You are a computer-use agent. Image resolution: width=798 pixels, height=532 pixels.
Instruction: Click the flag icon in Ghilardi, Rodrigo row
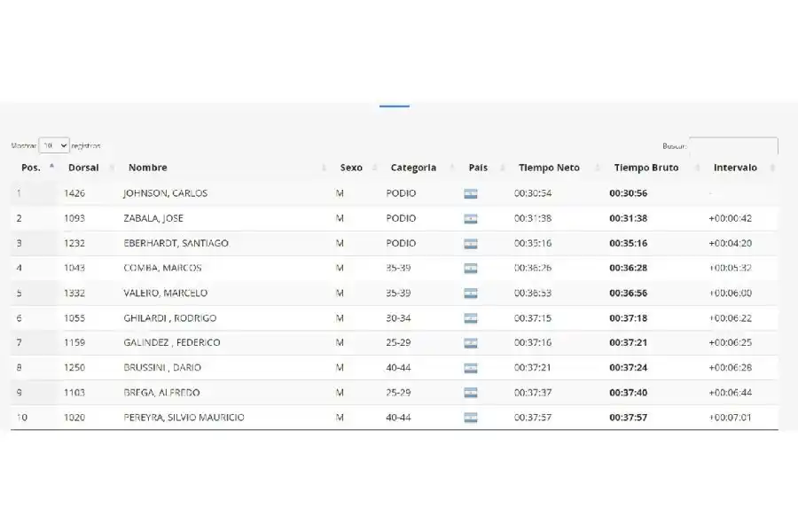[x=471, y=318]
